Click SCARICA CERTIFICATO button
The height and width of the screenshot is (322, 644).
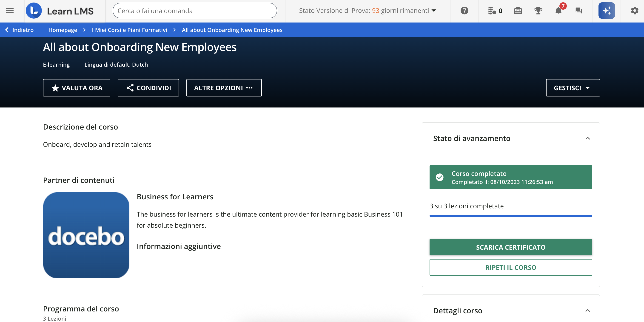click(x=510, y=247)
